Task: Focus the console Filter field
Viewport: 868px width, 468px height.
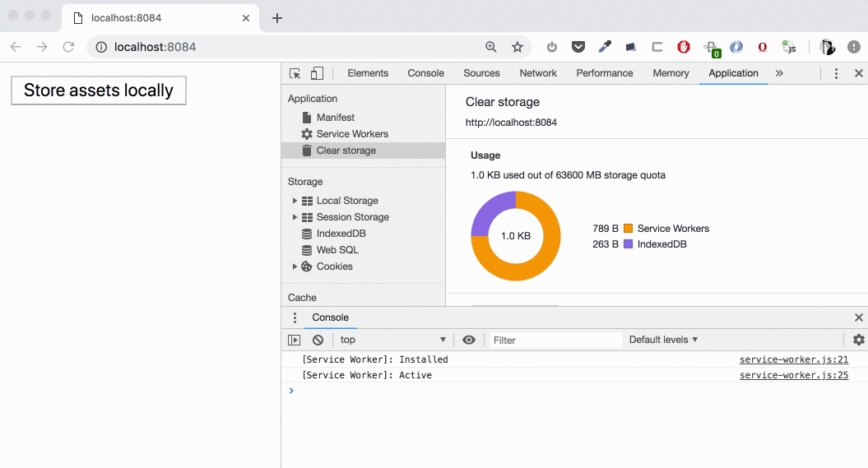Action: [556, 340]
